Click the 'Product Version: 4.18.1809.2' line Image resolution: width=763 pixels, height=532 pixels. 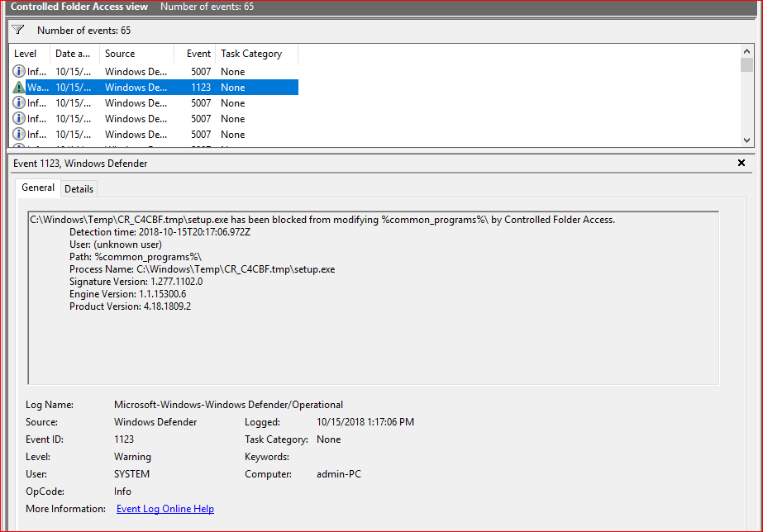click(x=131, y=306)
